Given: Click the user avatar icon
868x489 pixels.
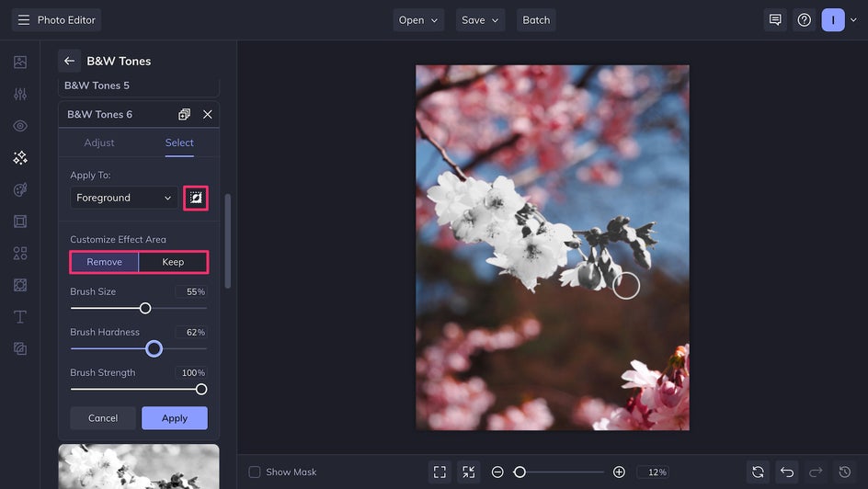Looking at the screenshot, I should click(x=833, y=20).
